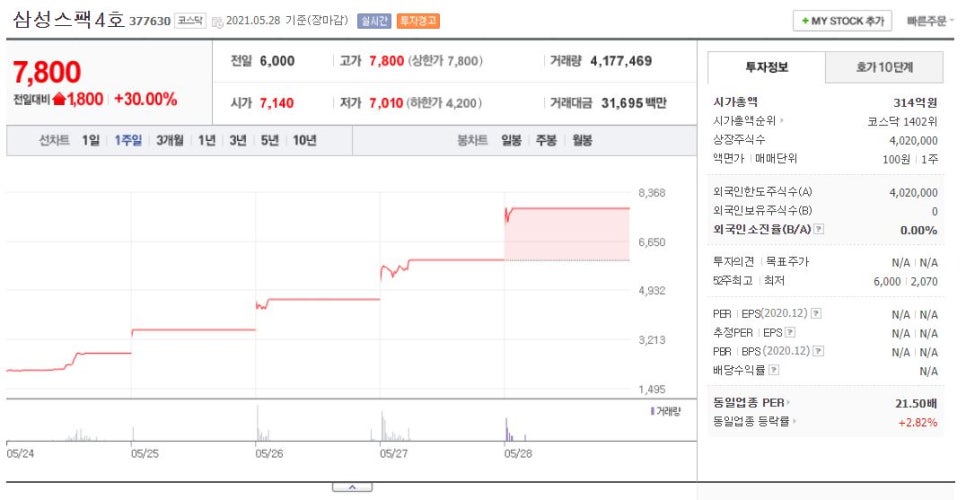Open the 배당수익률 help icon
This screenshot has width=966, height=500.
point(774,370)
